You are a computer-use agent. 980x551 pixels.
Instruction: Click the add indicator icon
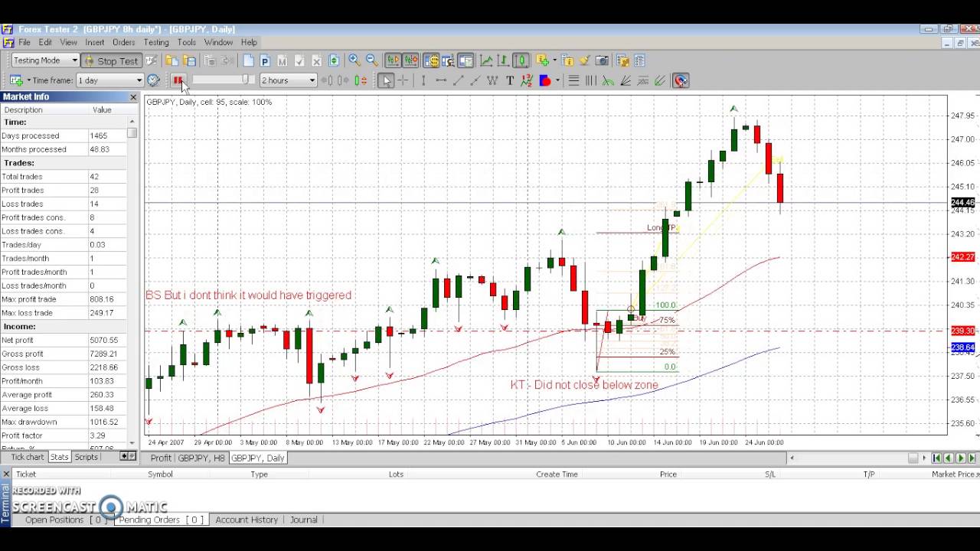pyautogui.click(x=543, y=60)
